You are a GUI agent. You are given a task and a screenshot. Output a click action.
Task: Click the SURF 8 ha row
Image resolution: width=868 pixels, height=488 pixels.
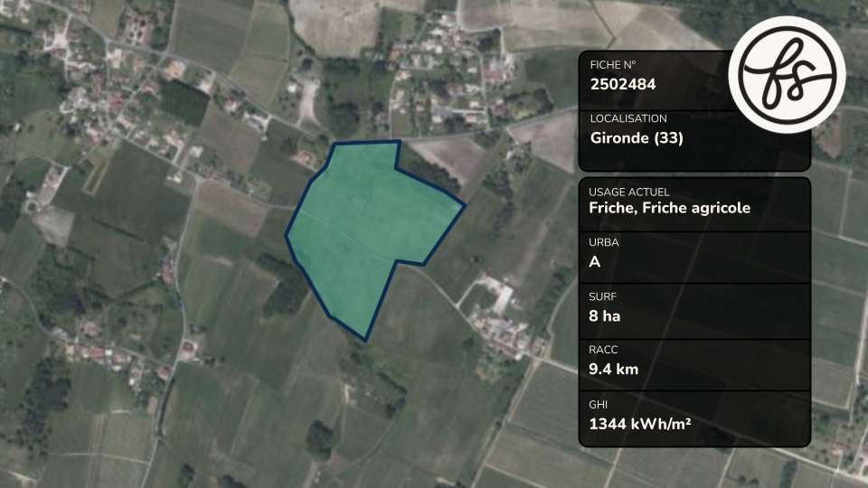(694, 311)
